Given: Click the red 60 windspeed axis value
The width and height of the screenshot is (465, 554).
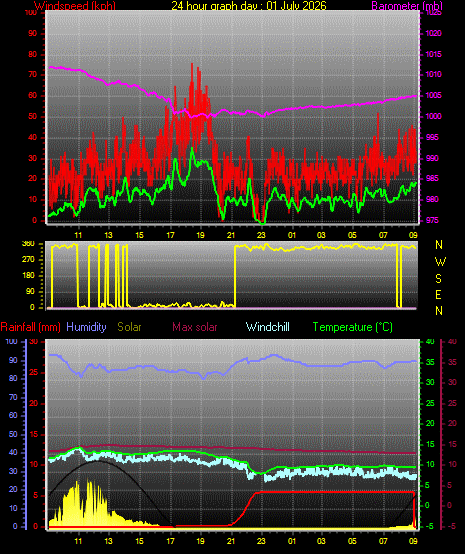Looking at the screenshot, I should point(33,96).
